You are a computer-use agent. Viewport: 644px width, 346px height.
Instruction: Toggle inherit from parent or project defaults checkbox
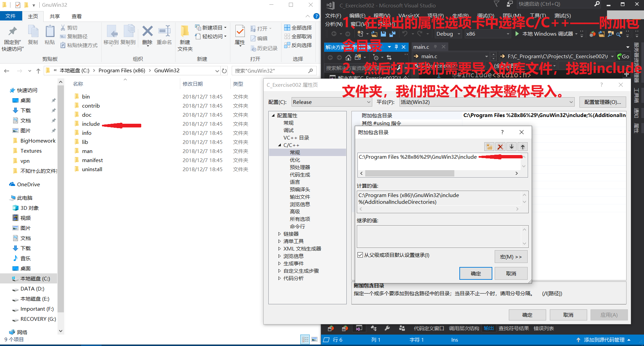tap(360, 255)
